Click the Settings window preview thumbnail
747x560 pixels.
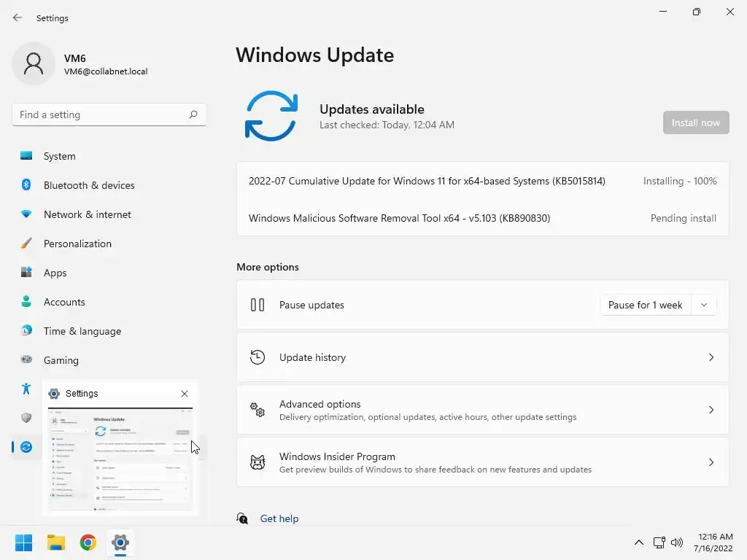[120, 460]
